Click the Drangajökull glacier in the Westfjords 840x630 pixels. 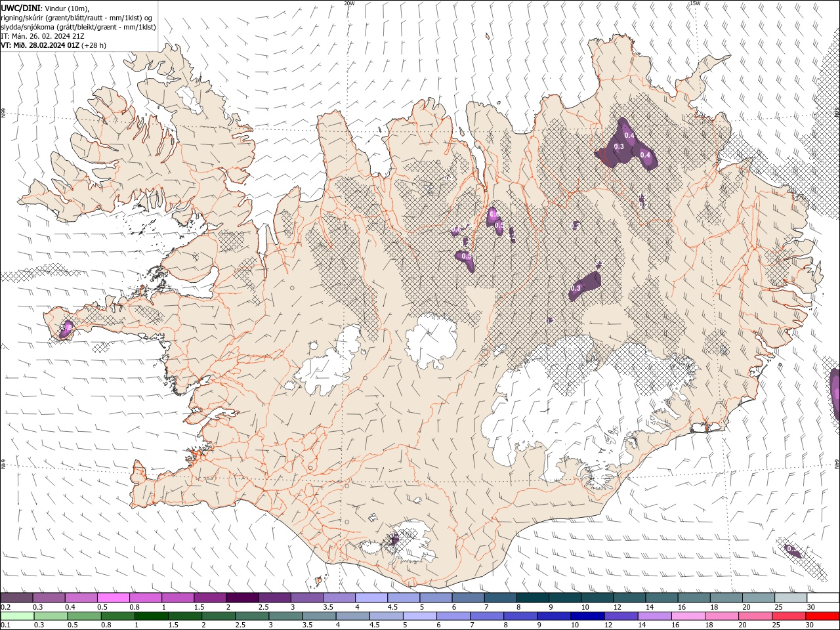pyautogui.click(x=191, y=100)
